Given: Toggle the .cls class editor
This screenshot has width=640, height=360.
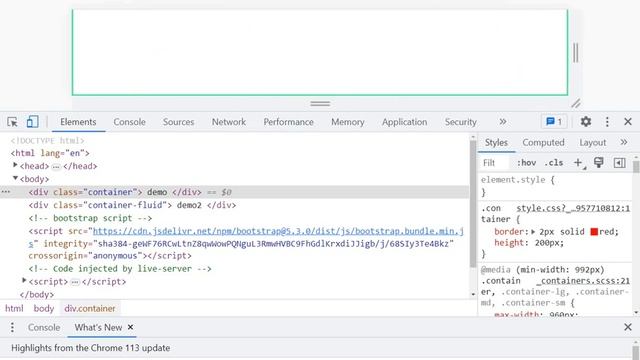Looking at the screenshot, I should coord(554,163).
